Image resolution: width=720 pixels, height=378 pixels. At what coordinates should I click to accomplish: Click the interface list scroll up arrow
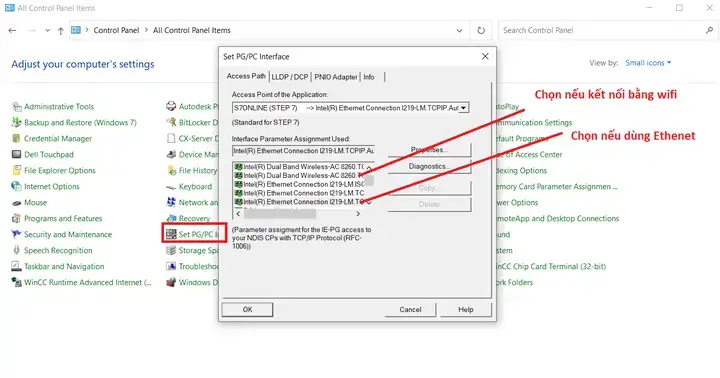pos(369,167)
